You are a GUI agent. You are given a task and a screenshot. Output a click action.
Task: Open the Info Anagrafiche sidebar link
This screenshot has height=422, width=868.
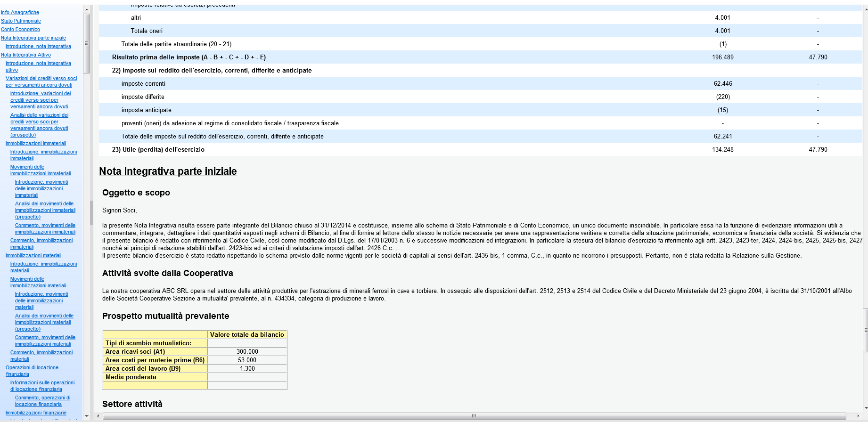click(20, 12)
